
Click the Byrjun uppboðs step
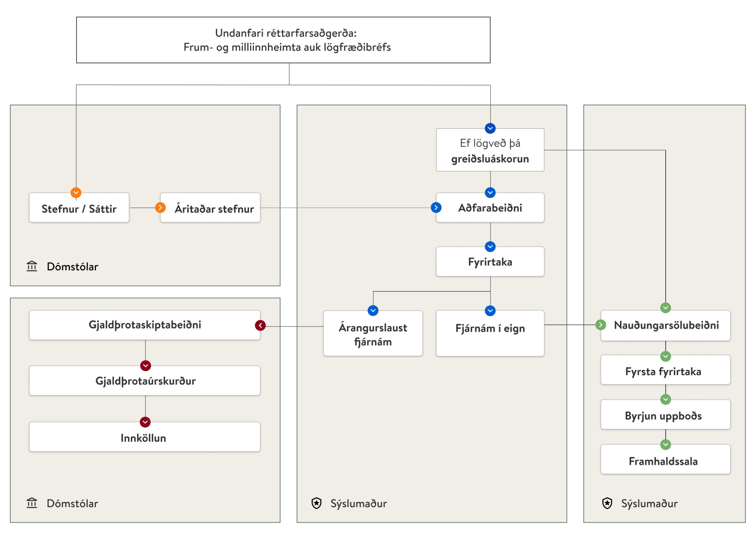coord(665,415)
